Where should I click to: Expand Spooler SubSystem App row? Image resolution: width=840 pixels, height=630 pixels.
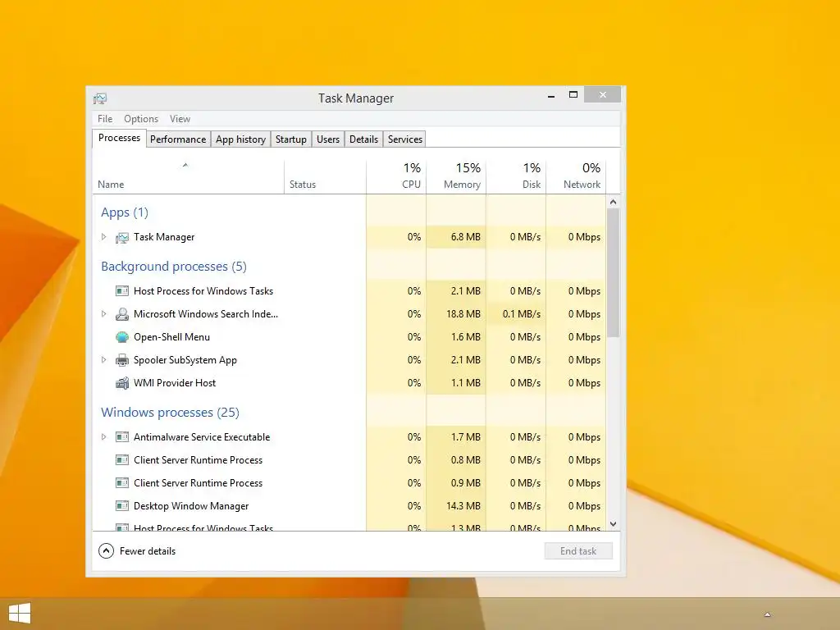click(104, 360)
